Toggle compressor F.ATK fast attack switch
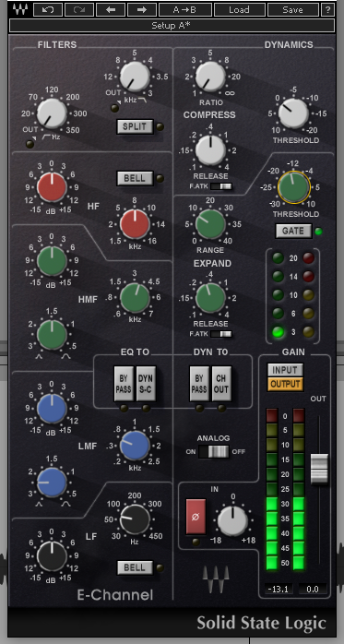344x644 pixels. [x=221, y=186]
